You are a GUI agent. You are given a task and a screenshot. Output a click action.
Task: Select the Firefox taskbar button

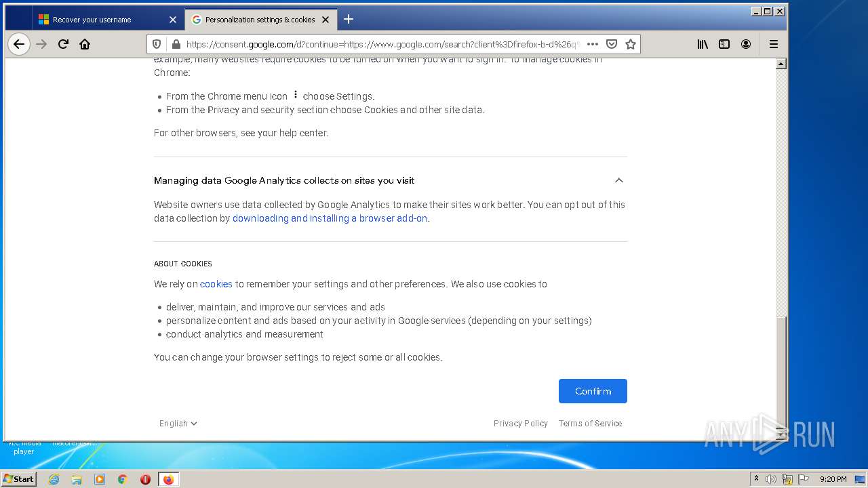[168, 479]
